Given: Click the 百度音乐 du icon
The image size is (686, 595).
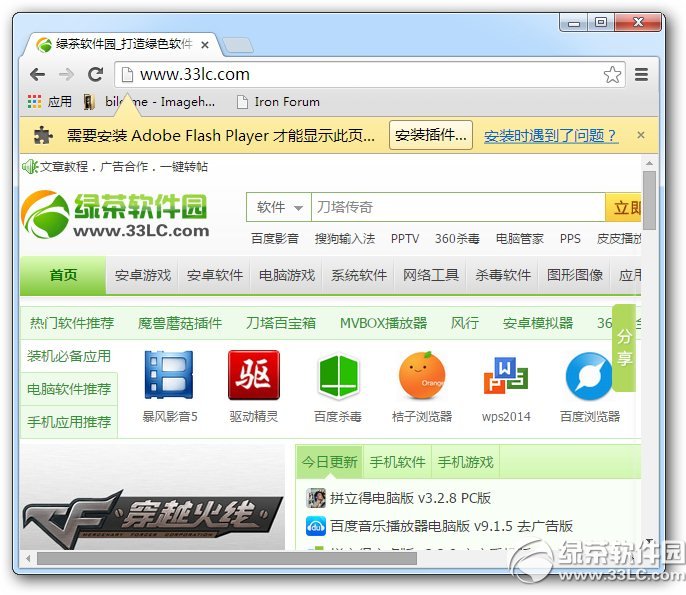Looking at the screenshot, I should point(316,526).
